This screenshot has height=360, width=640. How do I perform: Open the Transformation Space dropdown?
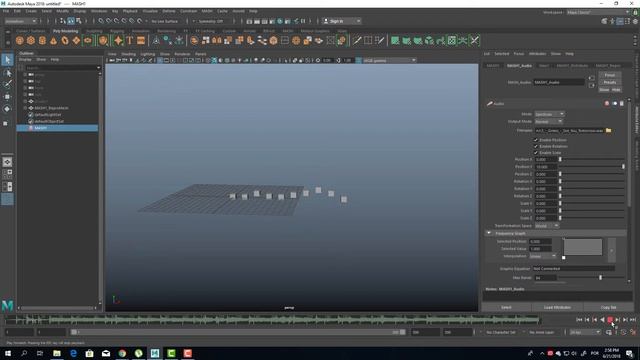(x=547, y=226)
